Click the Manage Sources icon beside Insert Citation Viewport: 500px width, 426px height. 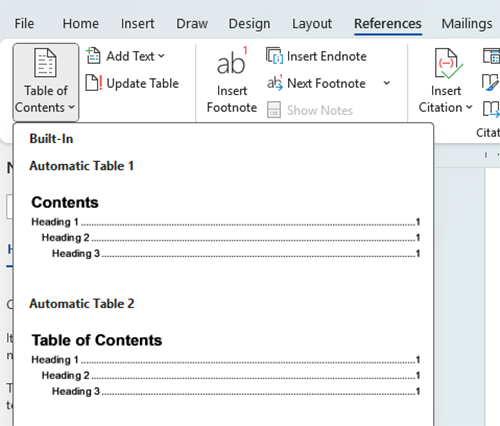492,56
